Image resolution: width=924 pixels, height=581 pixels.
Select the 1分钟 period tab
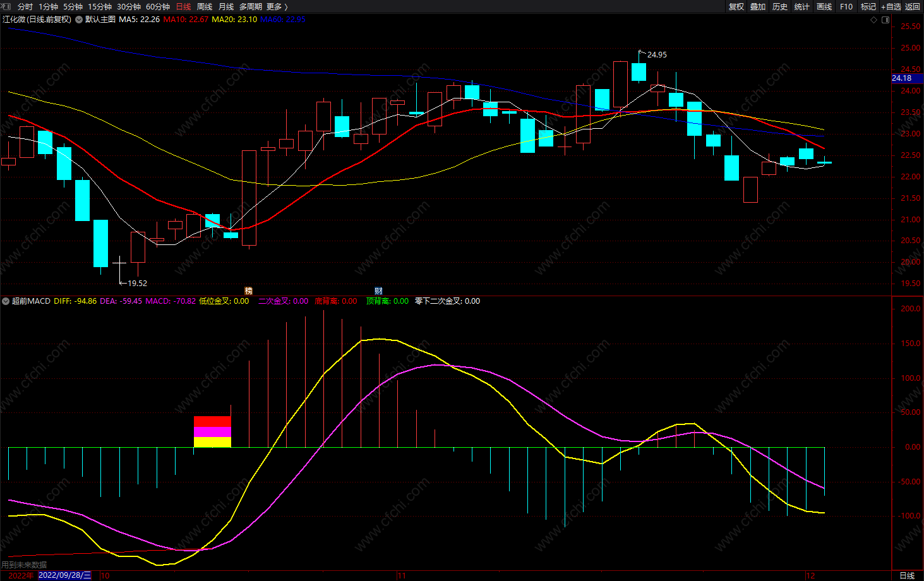tap(48, 6)
